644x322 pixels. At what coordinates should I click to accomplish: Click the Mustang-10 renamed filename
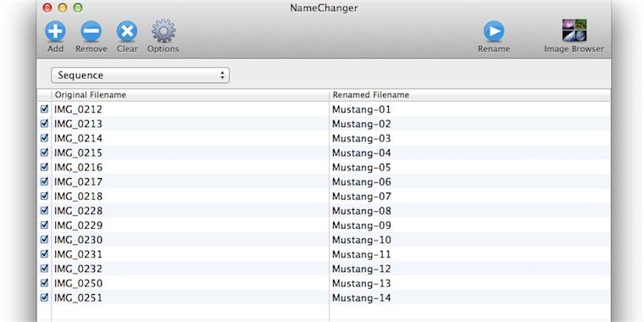click(x=362, y=240)
